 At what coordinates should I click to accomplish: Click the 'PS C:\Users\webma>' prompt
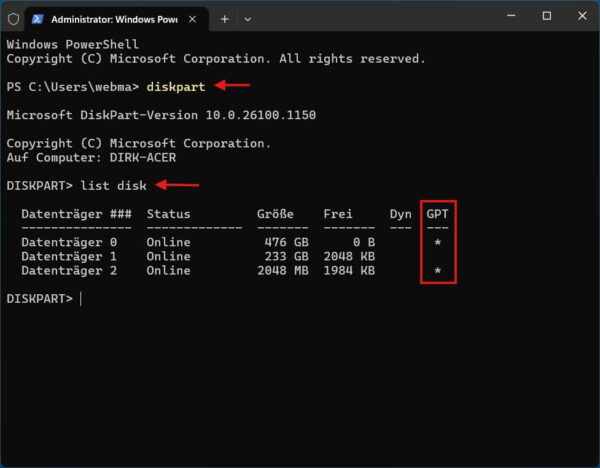coord(73,87)
